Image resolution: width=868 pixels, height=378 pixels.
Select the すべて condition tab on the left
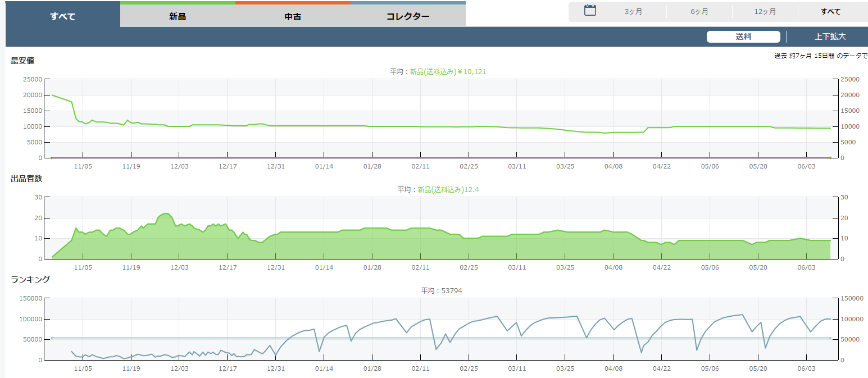pos(62,16)
